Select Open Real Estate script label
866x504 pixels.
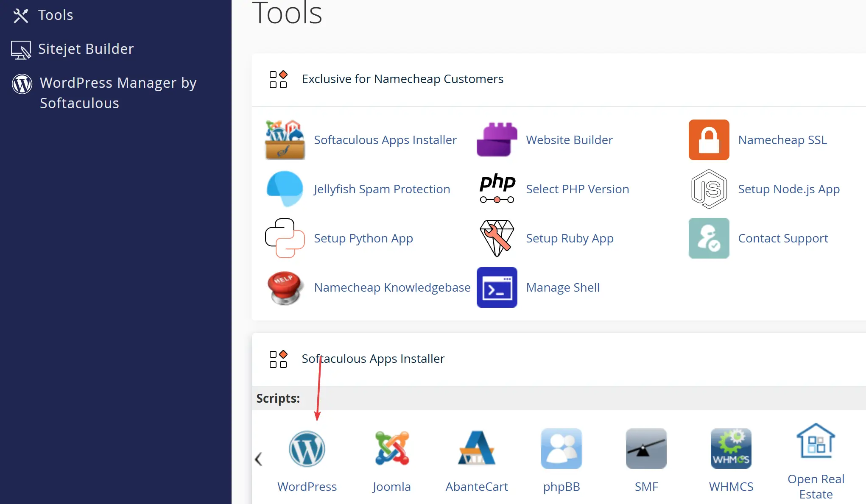(x=816, y=487)
